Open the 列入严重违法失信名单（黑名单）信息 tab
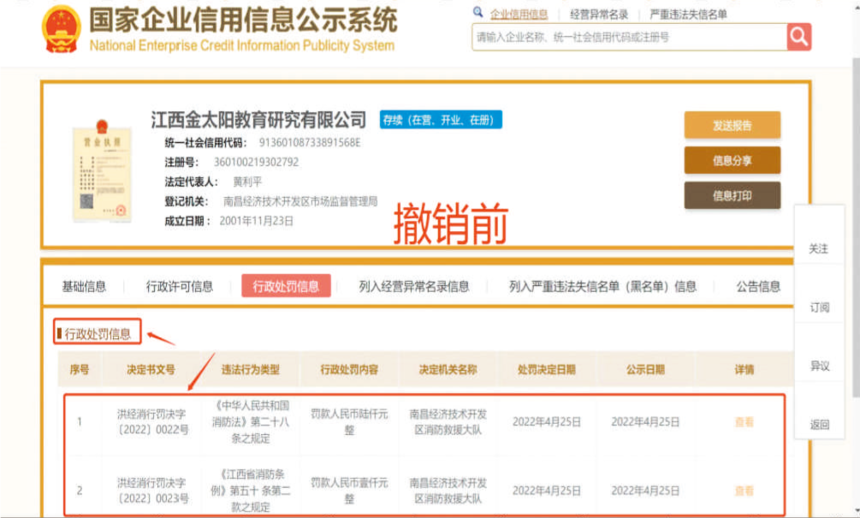 (603, 286)
